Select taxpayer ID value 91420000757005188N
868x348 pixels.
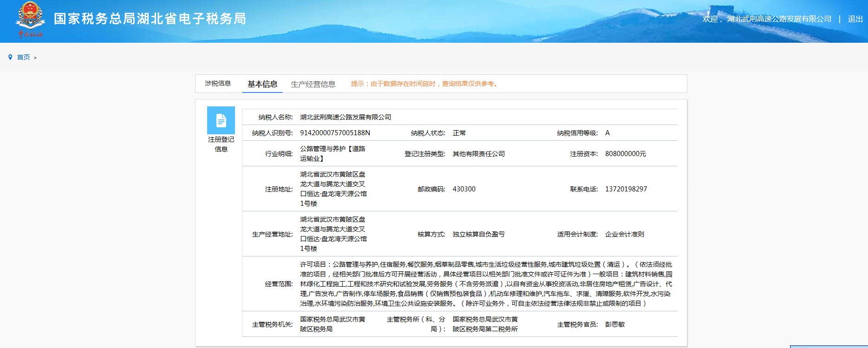(x=335, y=133)
